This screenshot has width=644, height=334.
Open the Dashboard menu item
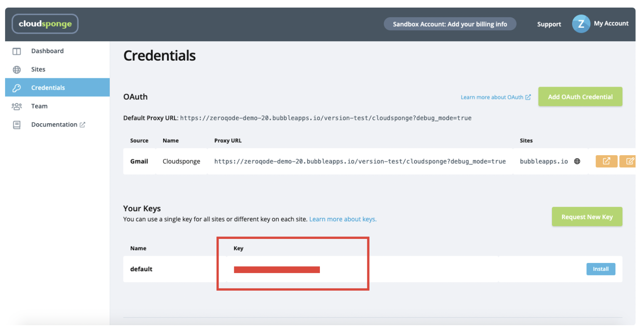(x=48, y=51)
